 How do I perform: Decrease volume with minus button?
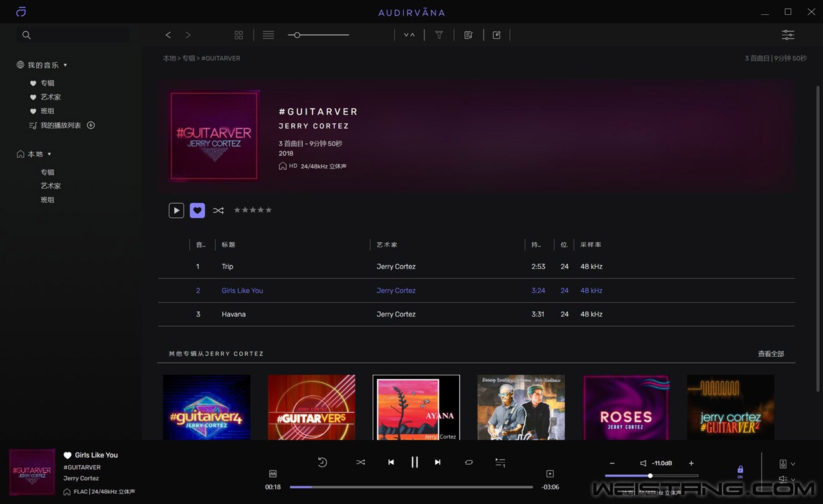tap(612, 463)
